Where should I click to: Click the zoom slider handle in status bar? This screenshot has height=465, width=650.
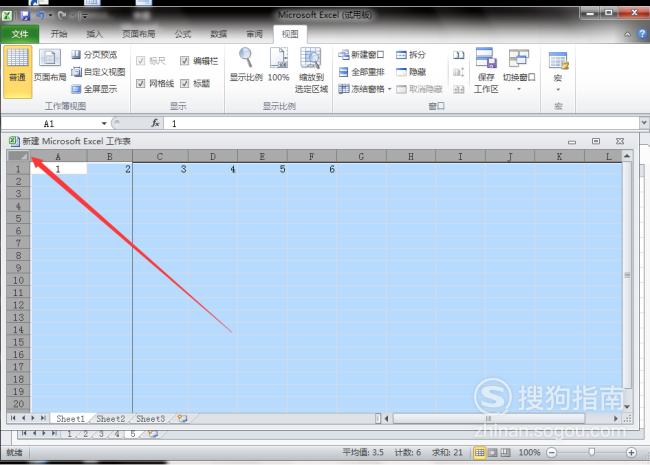point(592,452)
